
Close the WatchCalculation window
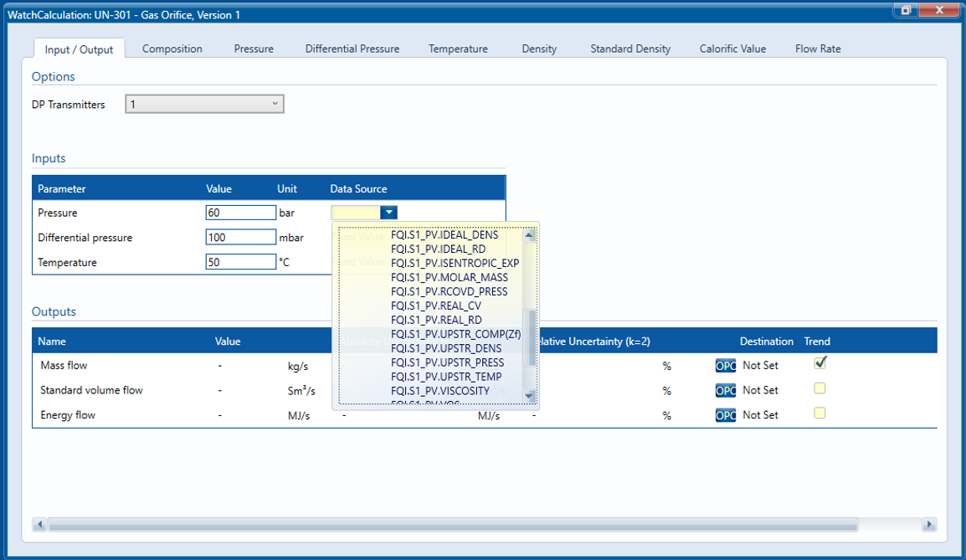coord(939,10)
